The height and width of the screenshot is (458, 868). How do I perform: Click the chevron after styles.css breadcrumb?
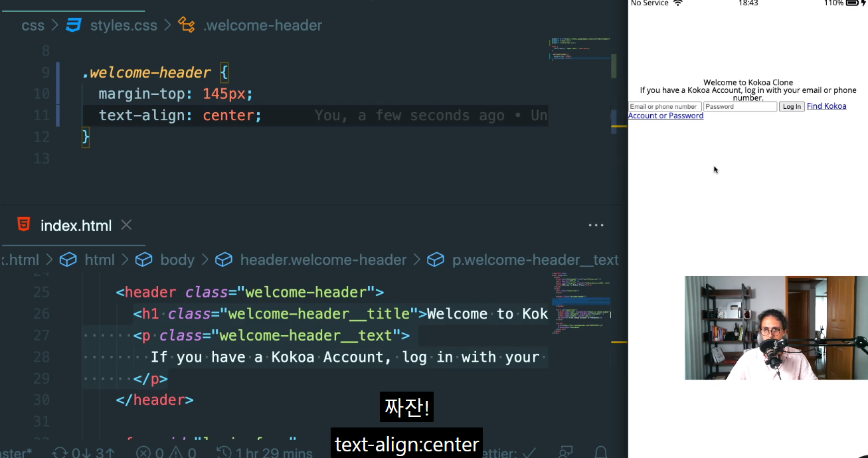point(167,26)
